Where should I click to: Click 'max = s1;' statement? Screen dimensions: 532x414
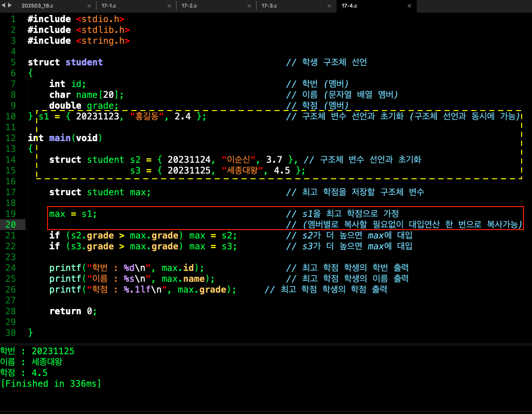click(73, 214)
